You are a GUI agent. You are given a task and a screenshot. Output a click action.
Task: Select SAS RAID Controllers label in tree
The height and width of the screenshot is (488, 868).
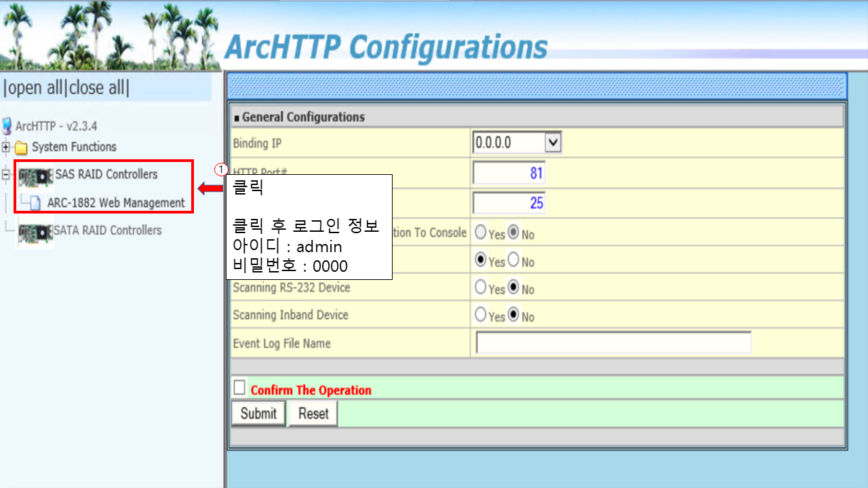pos(106,174)
